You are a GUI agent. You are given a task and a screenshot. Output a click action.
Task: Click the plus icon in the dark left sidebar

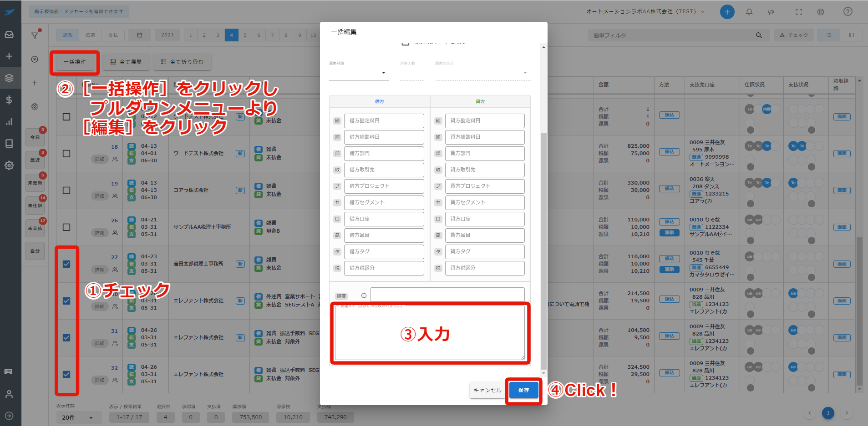9,56
